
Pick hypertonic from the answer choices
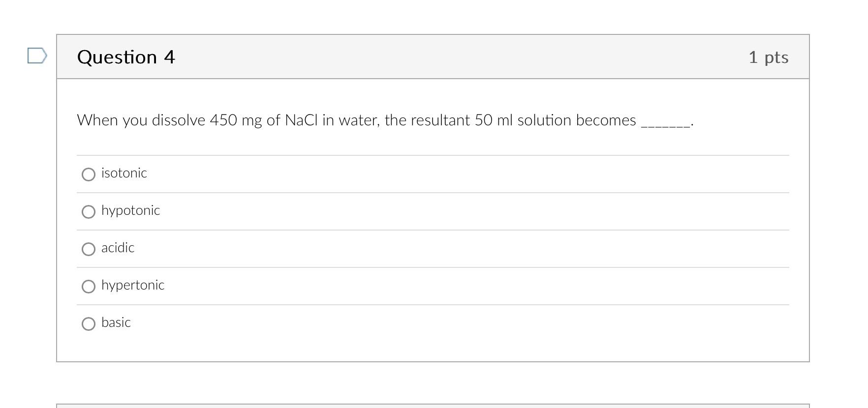pos(89,286)
